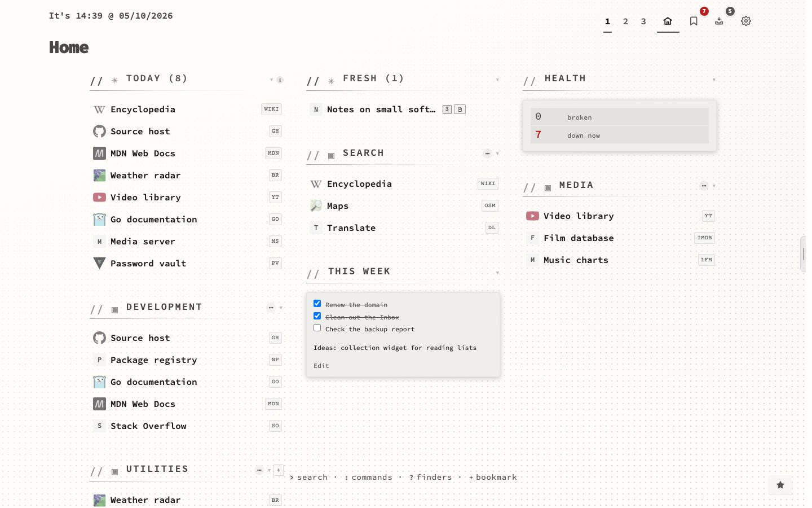This screenshot has height=508, width=812.
Task: Open the more options button for Development section
Action: 271,308
